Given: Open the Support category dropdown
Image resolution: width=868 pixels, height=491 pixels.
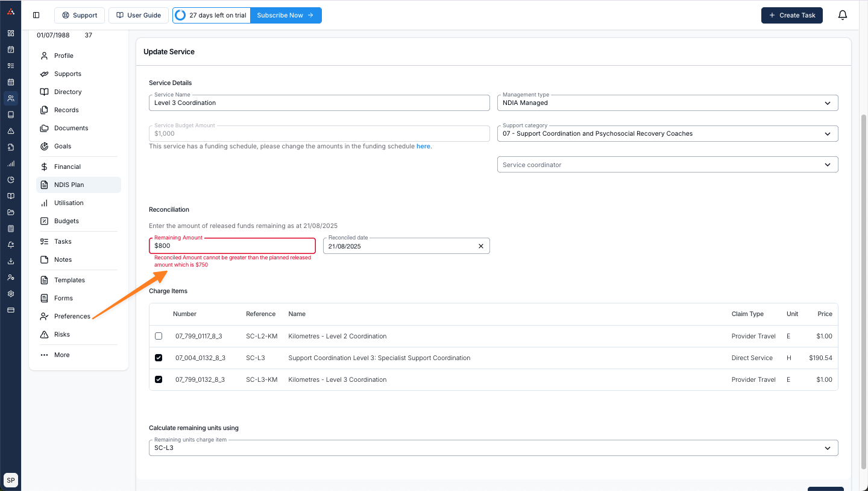Looking at the screenshot, I should (667, 133).
